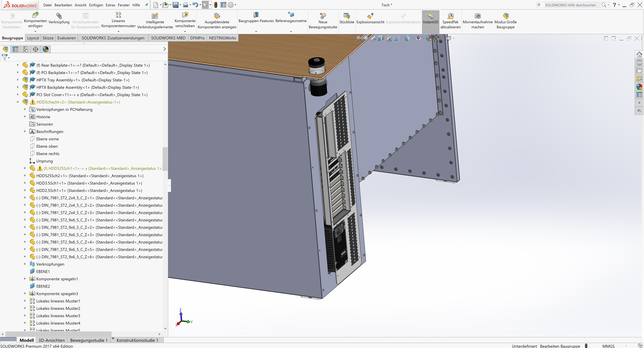The height and width of the screenshot is (348, 644).
Task: Toggle Hide/Show Items eye icon
Action: coord(418,38)
